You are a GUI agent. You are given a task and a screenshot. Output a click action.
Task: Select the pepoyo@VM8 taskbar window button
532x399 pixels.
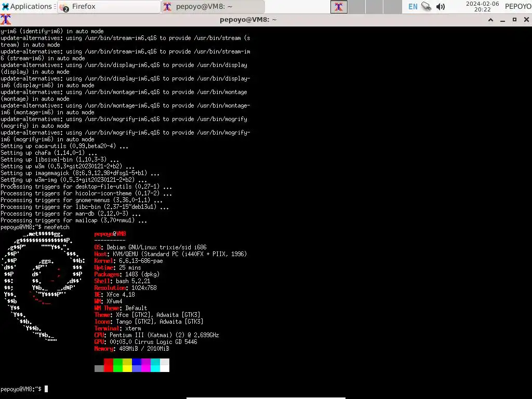tap(212, 6)
